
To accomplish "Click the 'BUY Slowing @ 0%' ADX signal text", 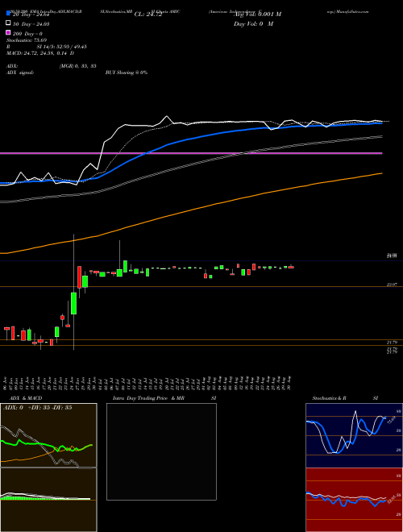I will (127, 73).
